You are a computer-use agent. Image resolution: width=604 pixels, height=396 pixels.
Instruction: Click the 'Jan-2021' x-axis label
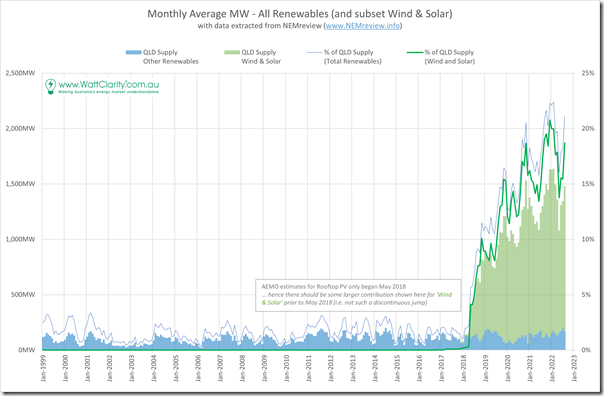530,368
